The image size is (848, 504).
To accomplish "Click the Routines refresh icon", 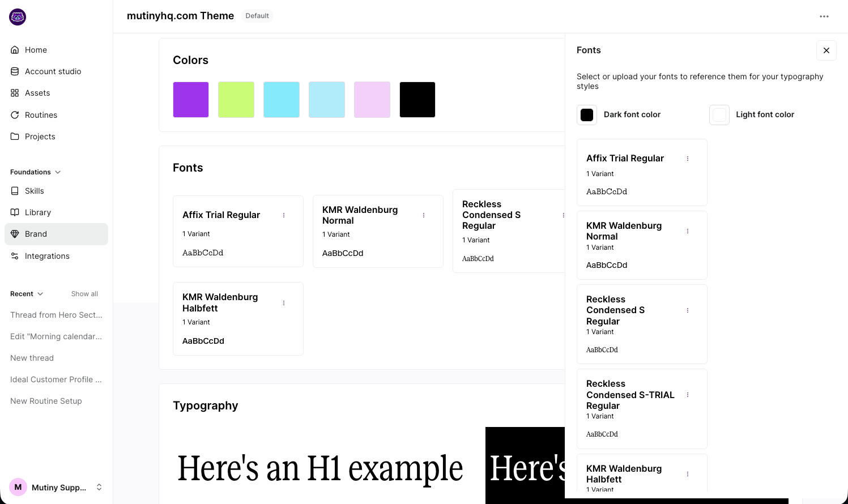I will 15,115.
